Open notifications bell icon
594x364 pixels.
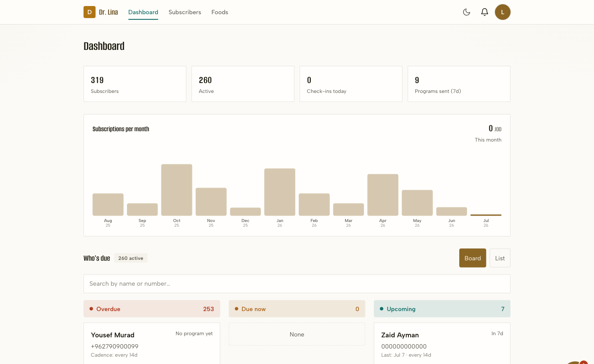(485, 12)
